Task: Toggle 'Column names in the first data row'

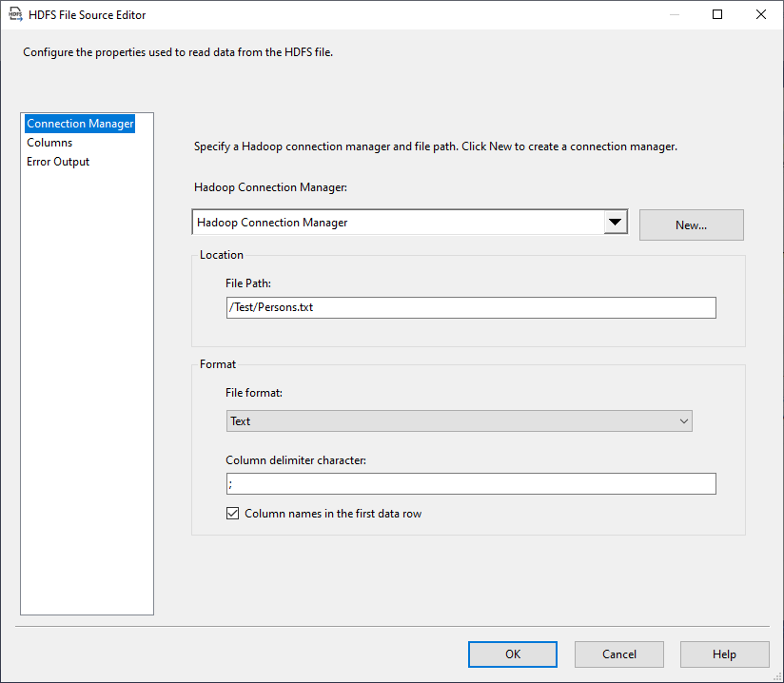Action: tap(233, 513)
